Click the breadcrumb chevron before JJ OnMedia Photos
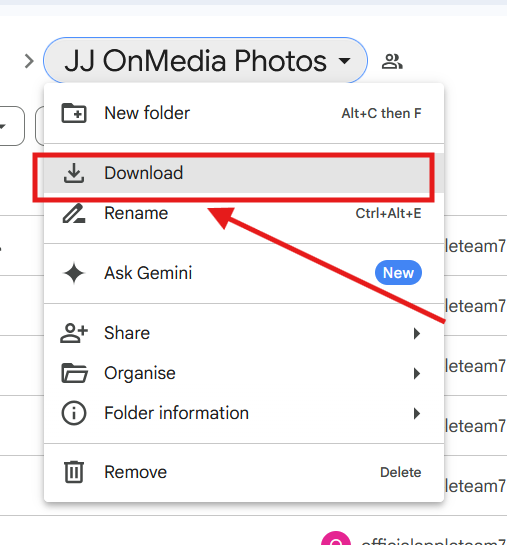This screenshot has width=507, height=545. tap(29, 61)
